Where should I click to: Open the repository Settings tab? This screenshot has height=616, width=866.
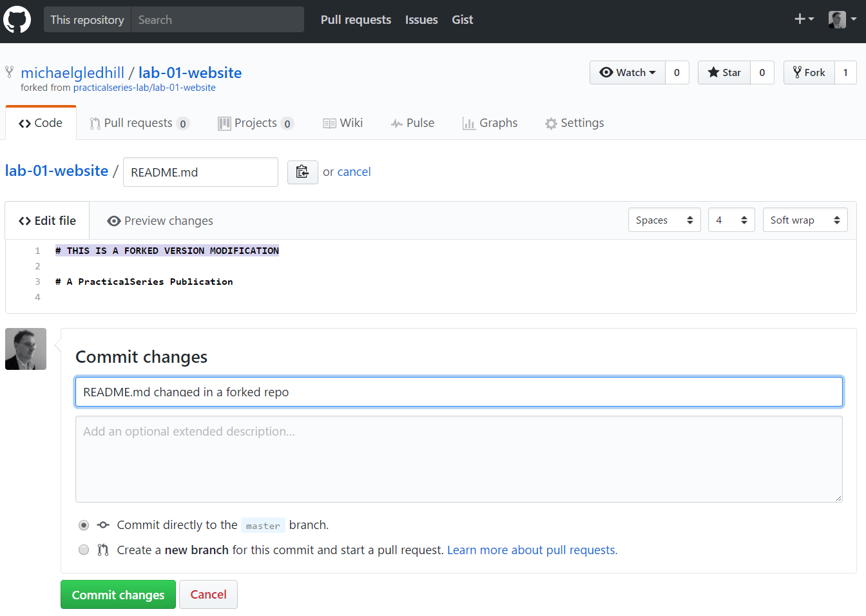coord(574,123)
